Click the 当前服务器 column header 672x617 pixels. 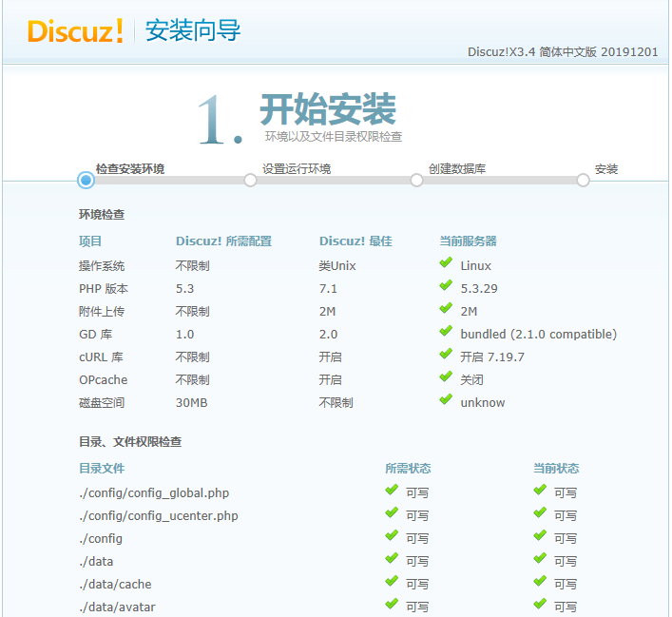coord(468,241)
